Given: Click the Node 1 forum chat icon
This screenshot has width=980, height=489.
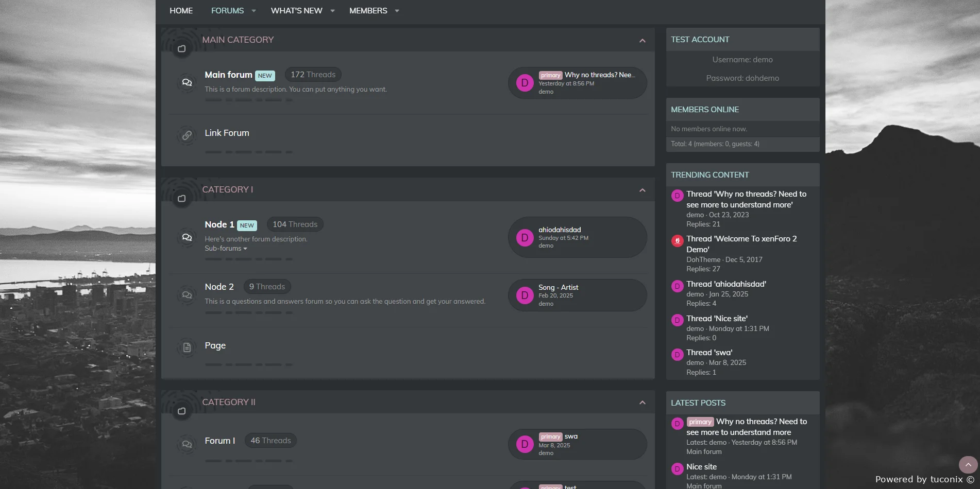Looking at the screenshot, I should (x=187, y=237).
